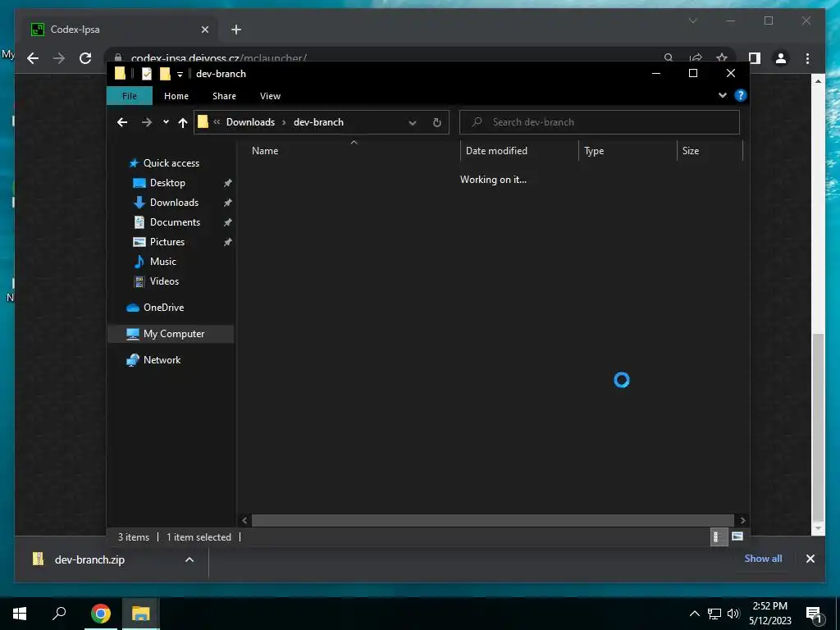Share this page in Chrome
This screenshot has height=630, width=840.
[696, 57]
